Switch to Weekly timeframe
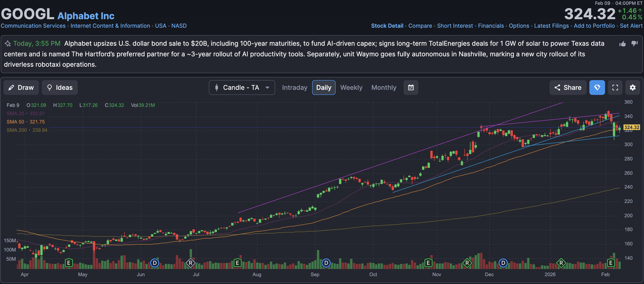 tap(351, 88)
